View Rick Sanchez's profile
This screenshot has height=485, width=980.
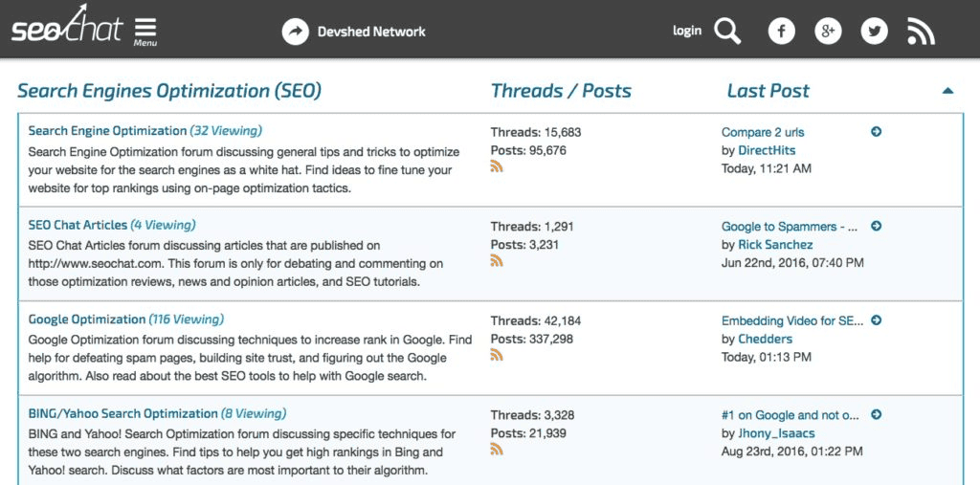click(775, 245)
